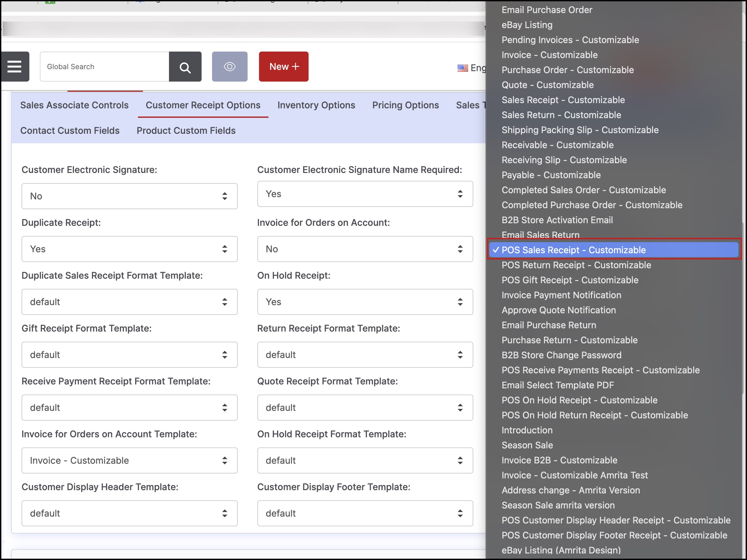Choose Shipping Packing Slip - Customizable

point(614,130)
